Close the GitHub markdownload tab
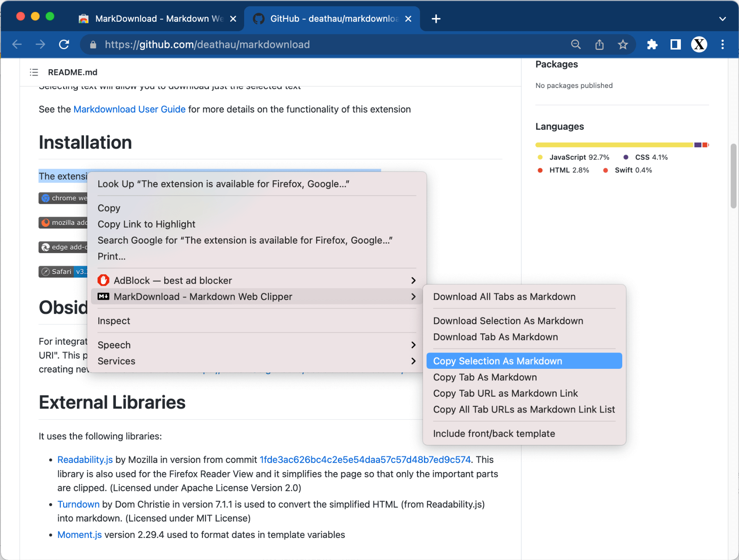The image size is (739, 560). (x=408, y=19)
